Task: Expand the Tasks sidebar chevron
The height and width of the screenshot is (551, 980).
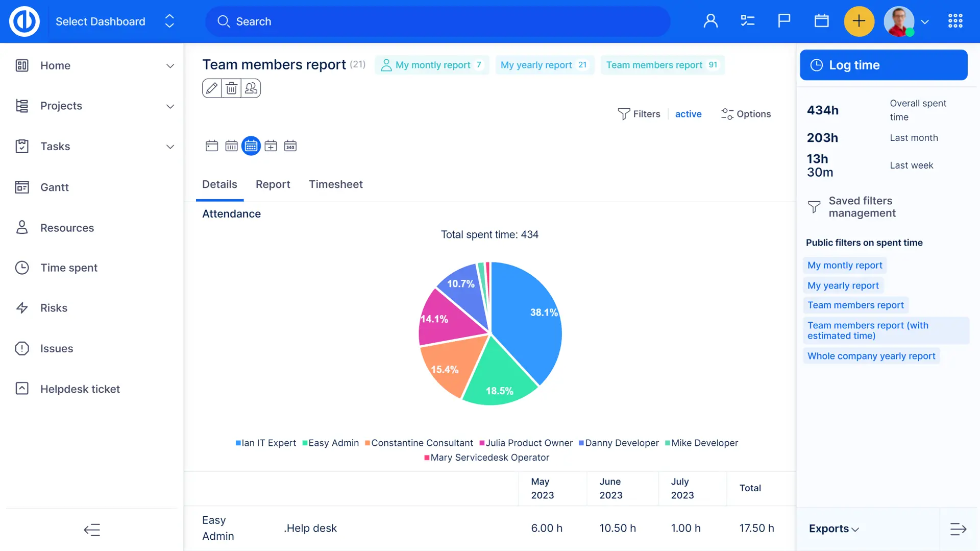Action: click(170, 147)
